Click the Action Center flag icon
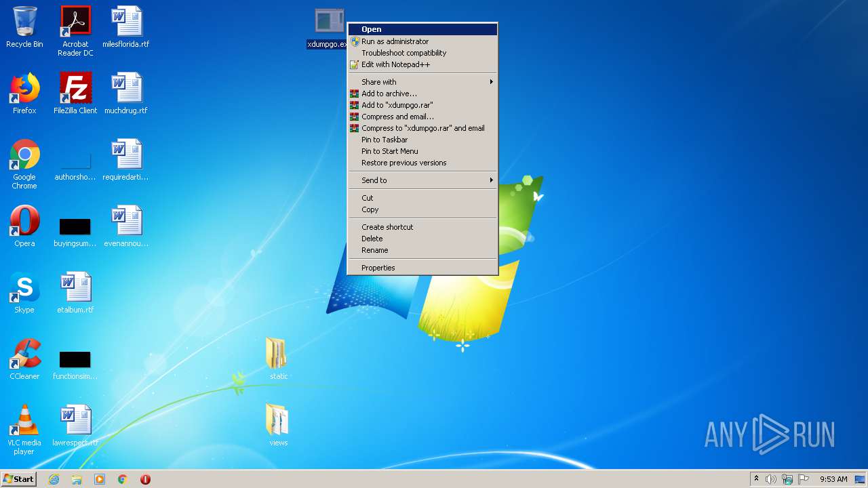 pyautogui.click(x=804, y=479)
